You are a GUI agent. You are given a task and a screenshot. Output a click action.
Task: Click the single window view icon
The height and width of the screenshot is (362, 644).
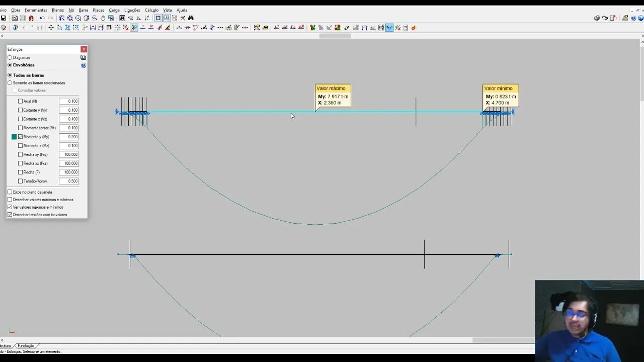[x=158, y=18]
